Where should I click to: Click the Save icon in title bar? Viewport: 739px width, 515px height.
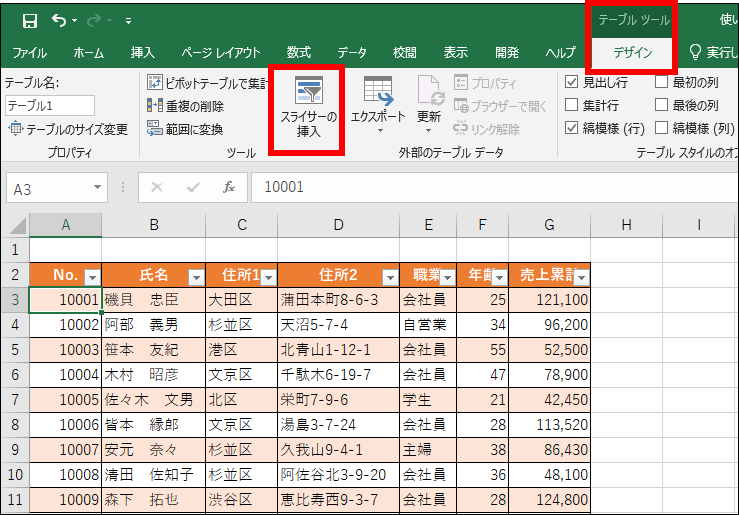click(x=30, y=20)
